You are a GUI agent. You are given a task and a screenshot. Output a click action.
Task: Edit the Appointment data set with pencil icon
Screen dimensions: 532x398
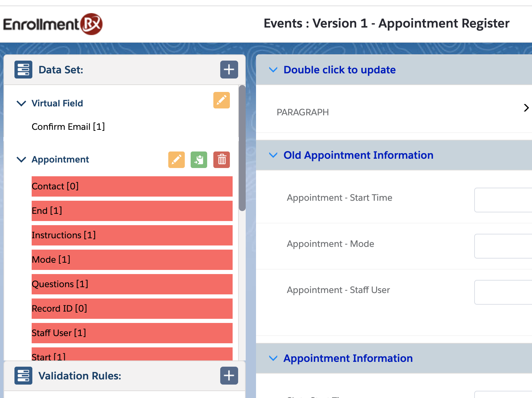176,160
